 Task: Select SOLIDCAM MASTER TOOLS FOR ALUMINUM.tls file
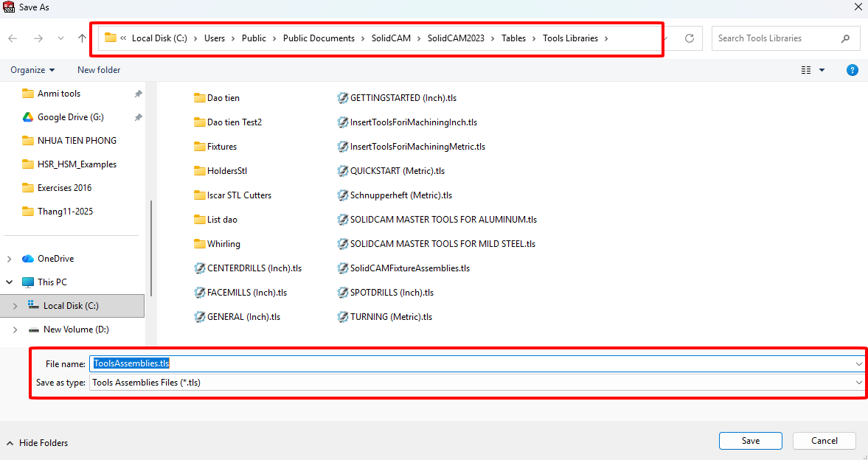(x=442, y=220)
